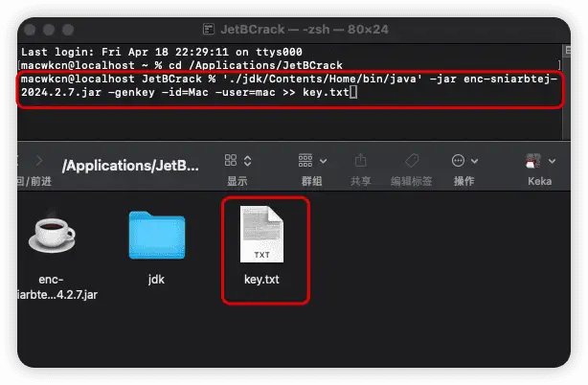The height and width of the screenshot is (385, 588).
Task: Open the Action ellipsis menu
Action: point(458,161)
